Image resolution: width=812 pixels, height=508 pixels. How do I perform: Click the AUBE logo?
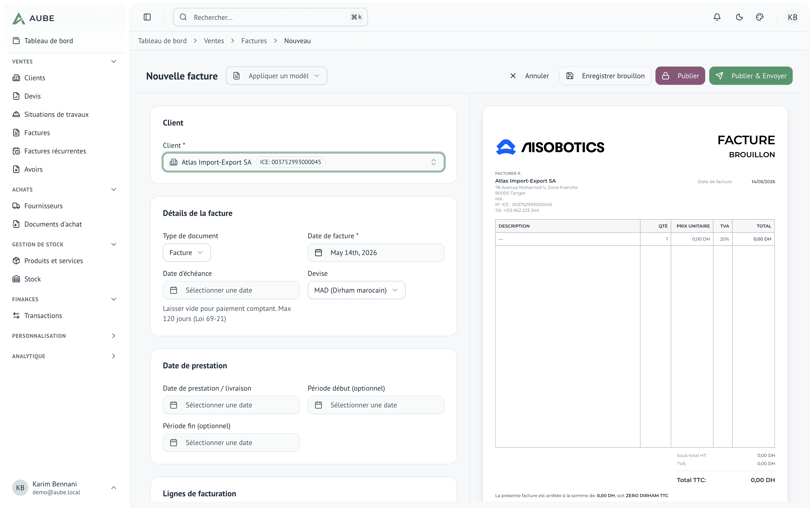(x=33, y=18)
